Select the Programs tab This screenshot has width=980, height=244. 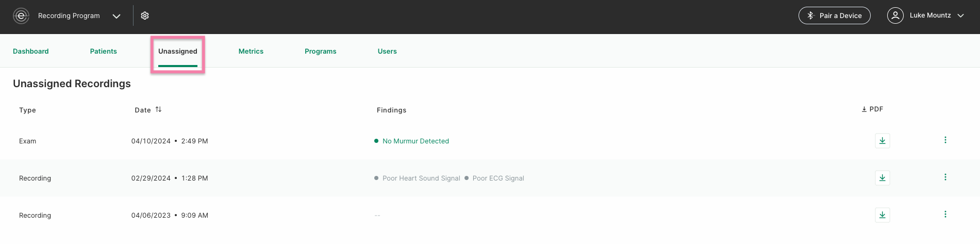coord(321,52)
